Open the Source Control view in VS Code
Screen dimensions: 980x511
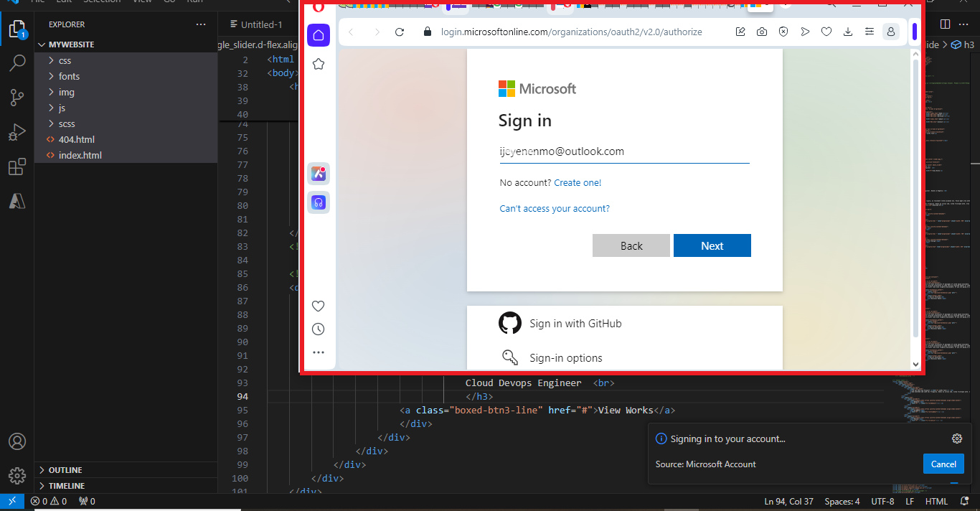[17, 98]
